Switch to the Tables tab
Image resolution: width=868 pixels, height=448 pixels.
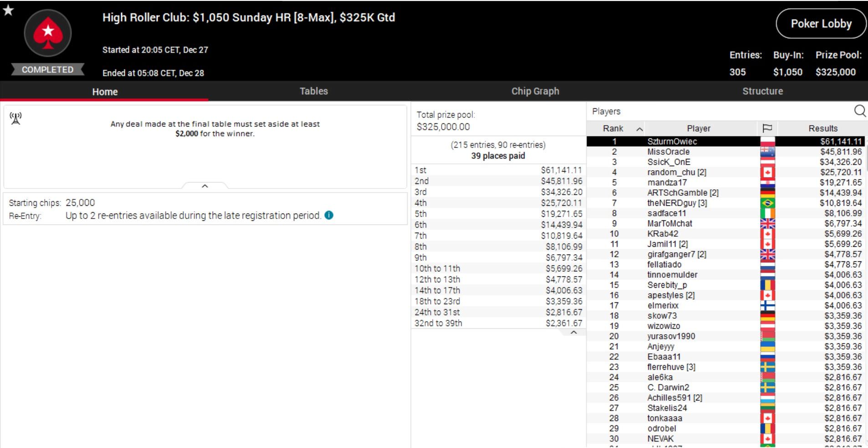click(313, 91)
